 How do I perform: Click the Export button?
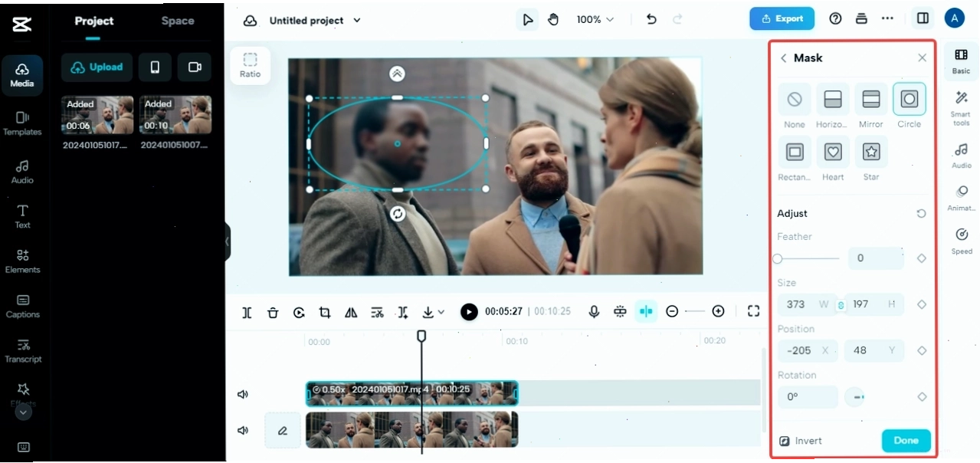click(782, 19)
